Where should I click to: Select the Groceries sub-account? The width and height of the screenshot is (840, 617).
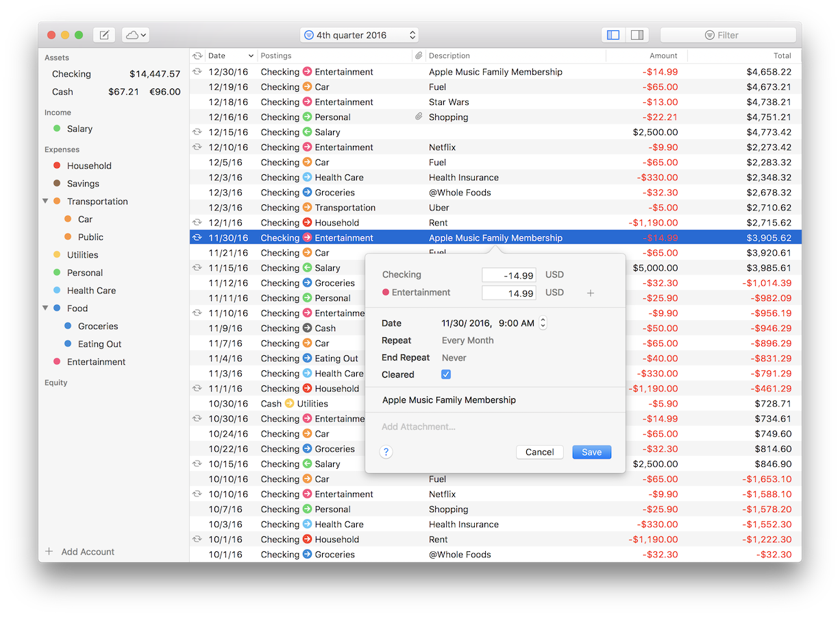pos(114,326)
